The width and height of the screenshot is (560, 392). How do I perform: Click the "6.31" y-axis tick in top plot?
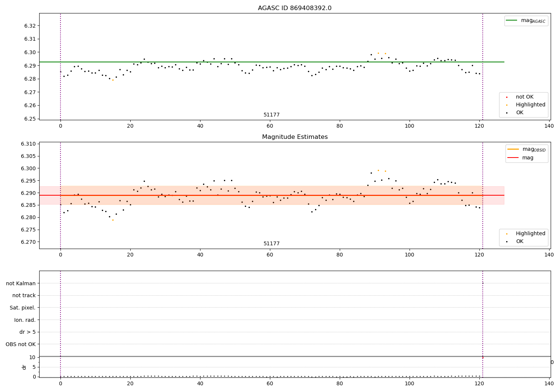[30, 39]
